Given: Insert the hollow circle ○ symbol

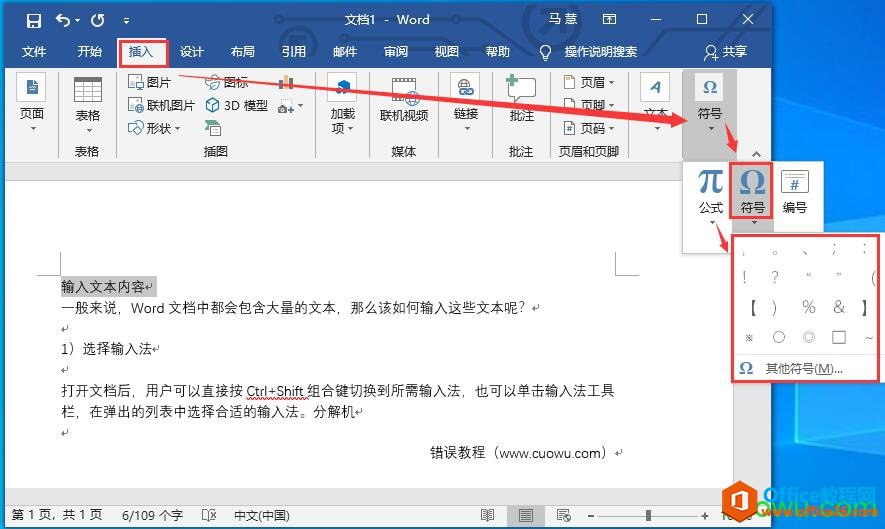Looking at the screenshot, I should (x=779, y=337).
